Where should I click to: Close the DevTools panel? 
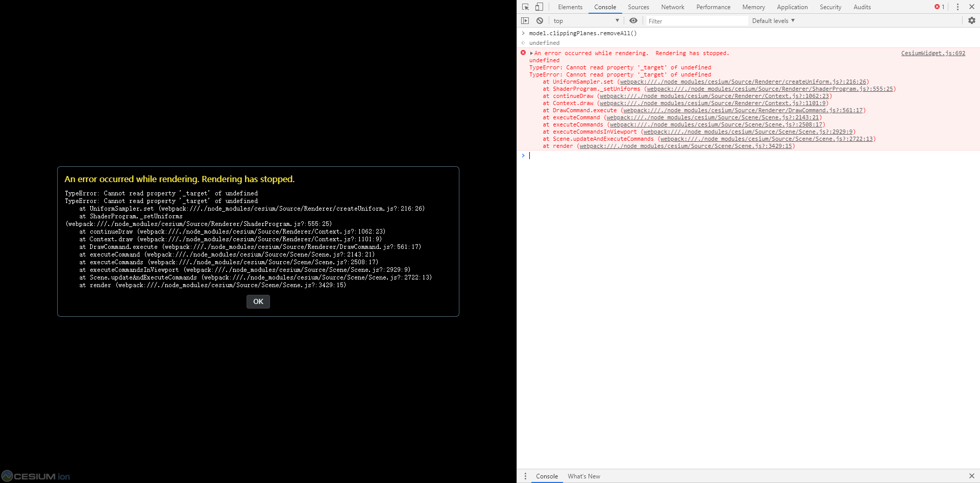[972, 7]
